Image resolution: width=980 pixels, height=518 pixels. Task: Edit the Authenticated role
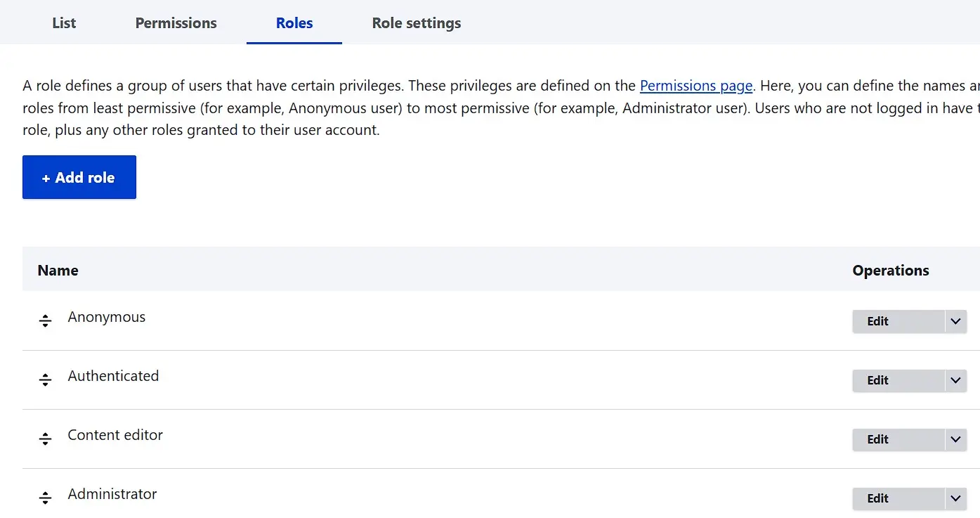coord(877,380)
